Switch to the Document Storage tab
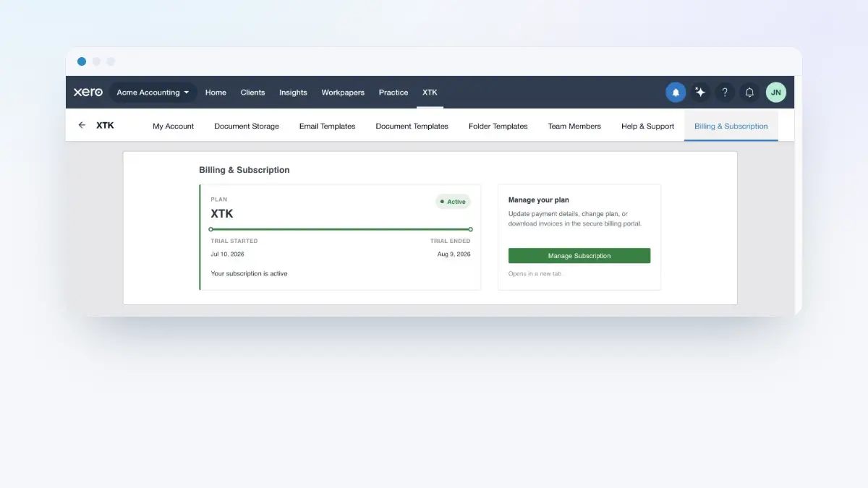This screenshot has width=868, height=488. [247, 126]
